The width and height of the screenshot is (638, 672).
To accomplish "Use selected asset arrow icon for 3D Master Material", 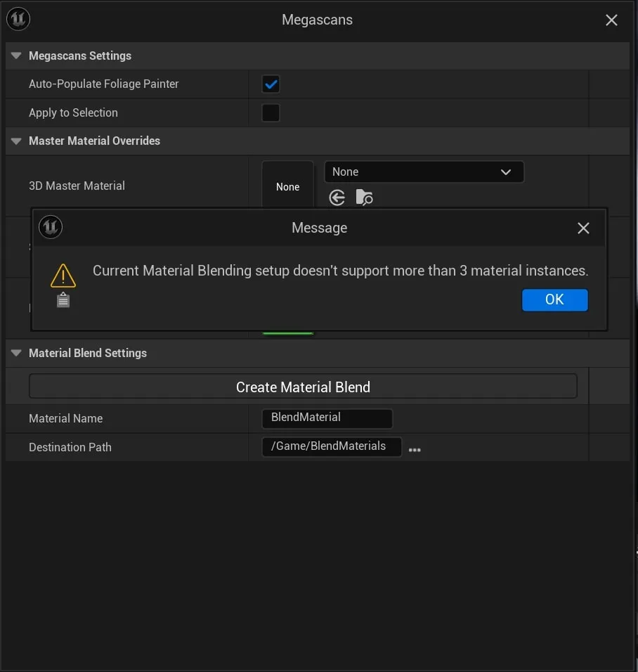I will (337, 198).
